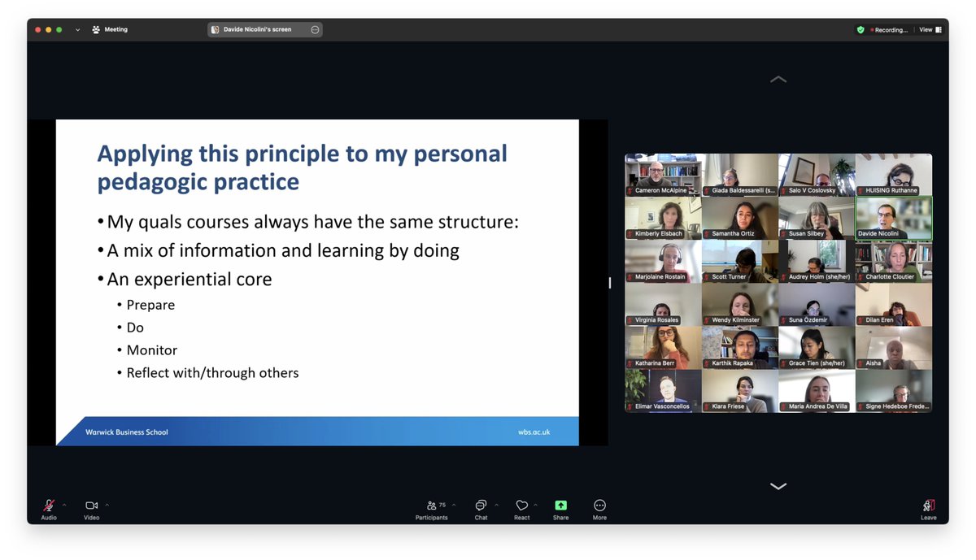
Task: Open the View layout menu
Action: pyautogui.click(x=930, y=29)
